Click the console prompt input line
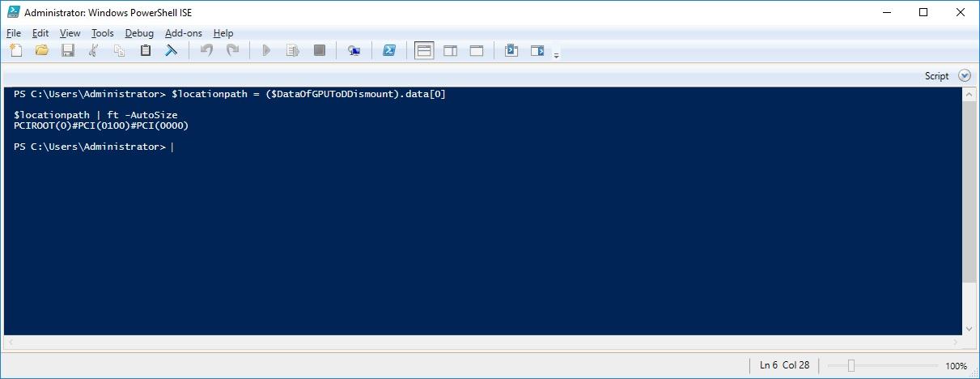The width and height of the screenshot is (980, 379). [x=93, y=147]
